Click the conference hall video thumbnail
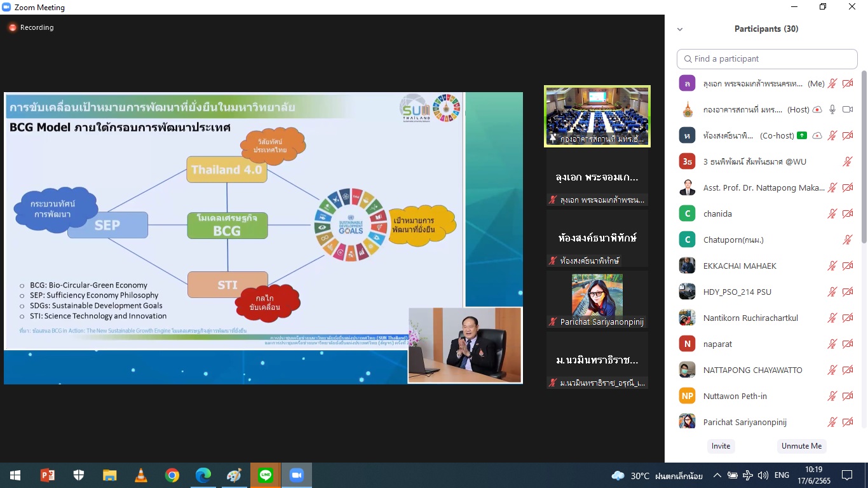868x488 pixels. [597, 116]
